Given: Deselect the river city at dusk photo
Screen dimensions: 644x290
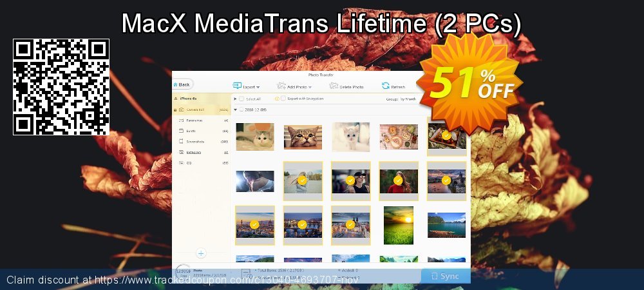Looking at the screenshot, I should tap(446, 180).
